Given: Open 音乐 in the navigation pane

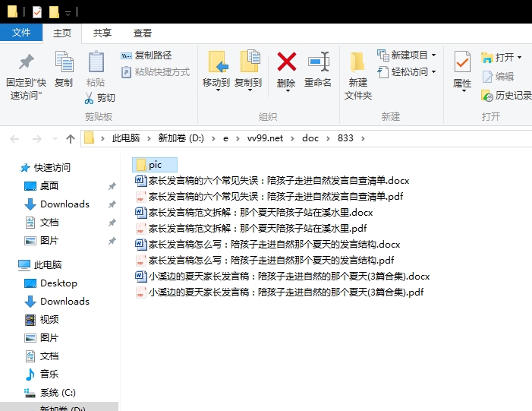Looking at the screenshot, I should tap(42, 375).
